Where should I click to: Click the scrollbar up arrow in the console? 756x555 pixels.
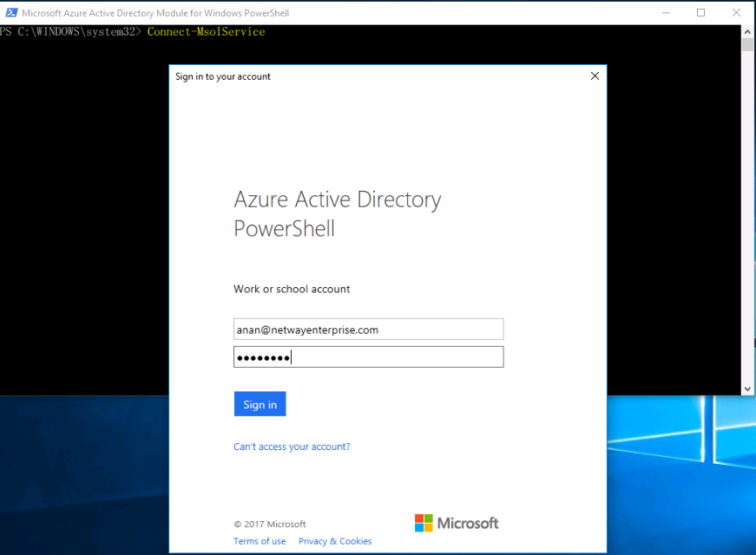tap(747, 31)
